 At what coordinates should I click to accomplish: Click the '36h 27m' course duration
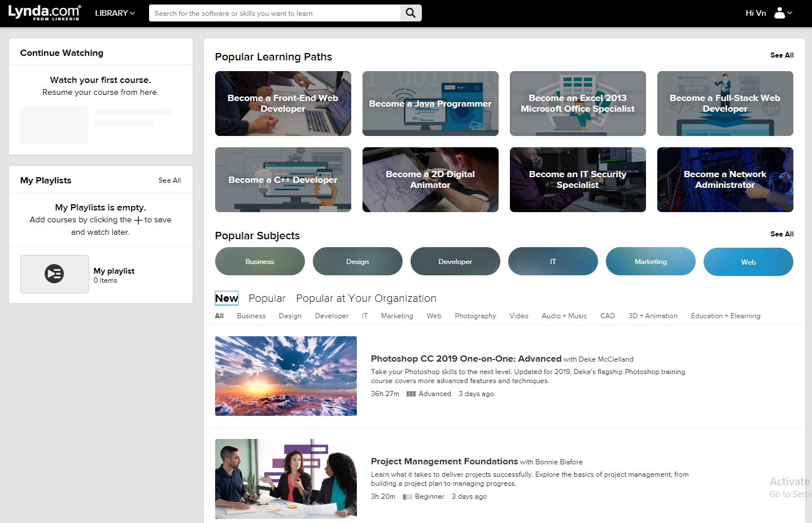tap(385, 394)
